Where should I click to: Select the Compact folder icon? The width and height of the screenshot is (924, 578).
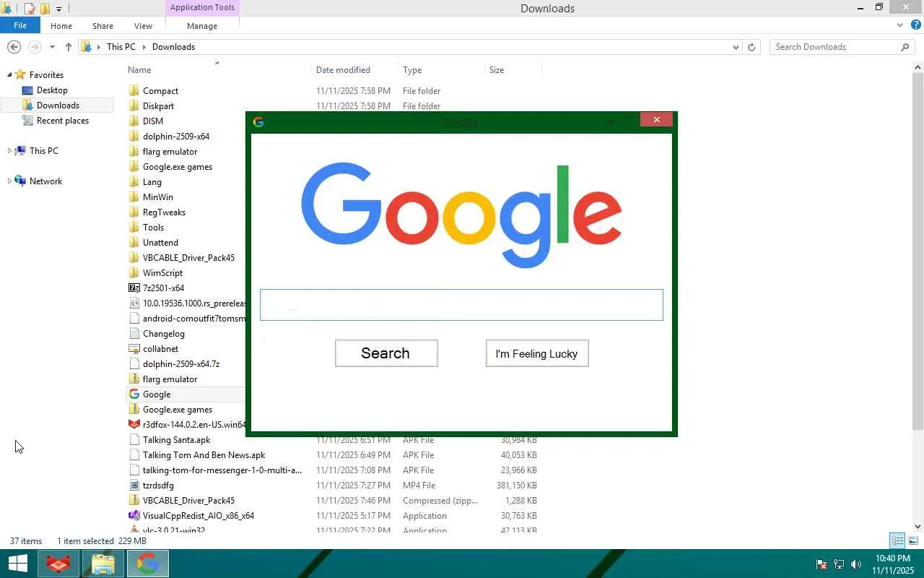pos(134,91)
